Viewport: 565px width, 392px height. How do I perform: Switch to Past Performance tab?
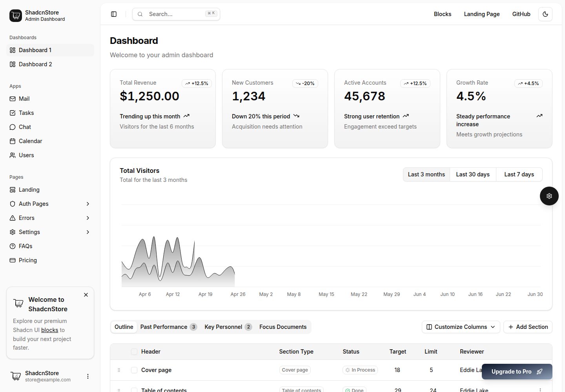(x=168, y=327)
